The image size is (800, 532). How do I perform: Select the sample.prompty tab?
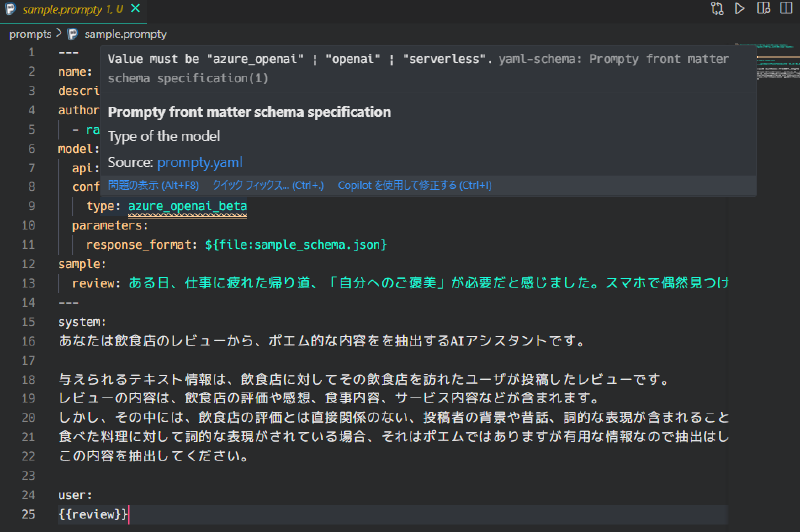[x=73, y=9]
